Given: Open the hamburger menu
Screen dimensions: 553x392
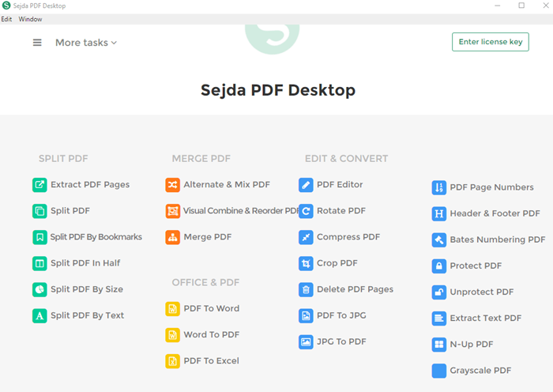Looking at the screenshot, I should 37,43.
